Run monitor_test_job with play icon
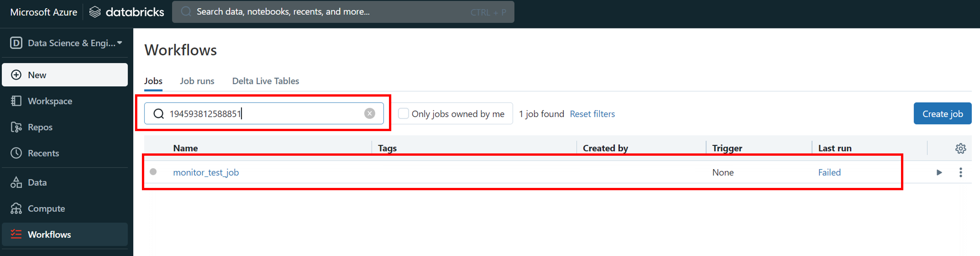Screen dimensions: 980x256 [939, 173]
